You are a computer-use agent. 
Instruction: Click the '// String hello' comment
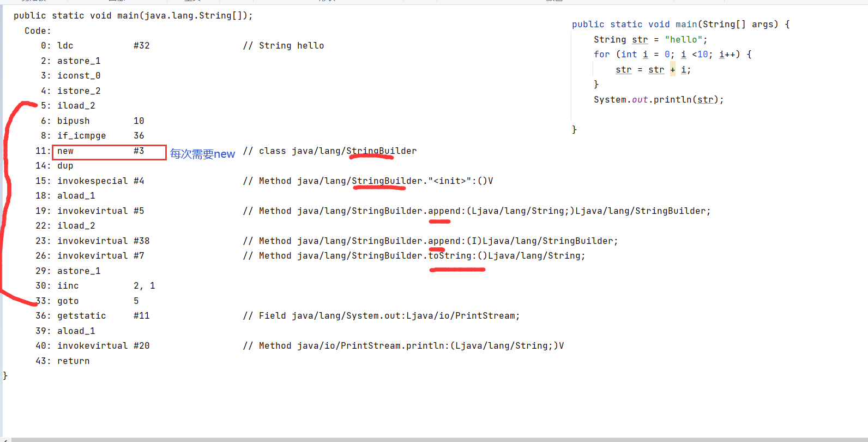coord(284,46)
